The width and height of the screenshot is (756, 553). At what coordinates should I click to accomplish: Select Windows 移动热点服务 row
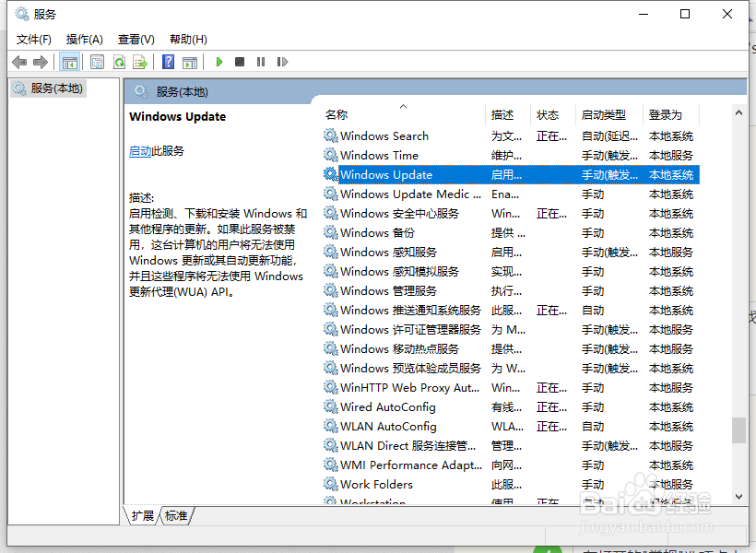(x=511, y=348)
